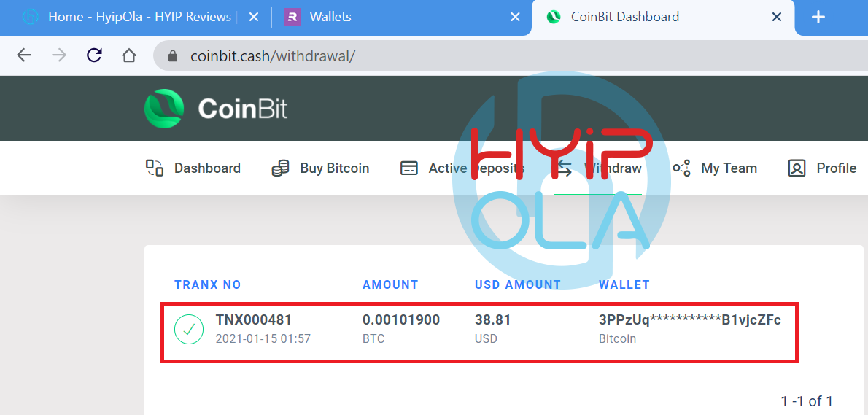Click the browser forward arrow

pyautogui.click(x=58, y=55)
